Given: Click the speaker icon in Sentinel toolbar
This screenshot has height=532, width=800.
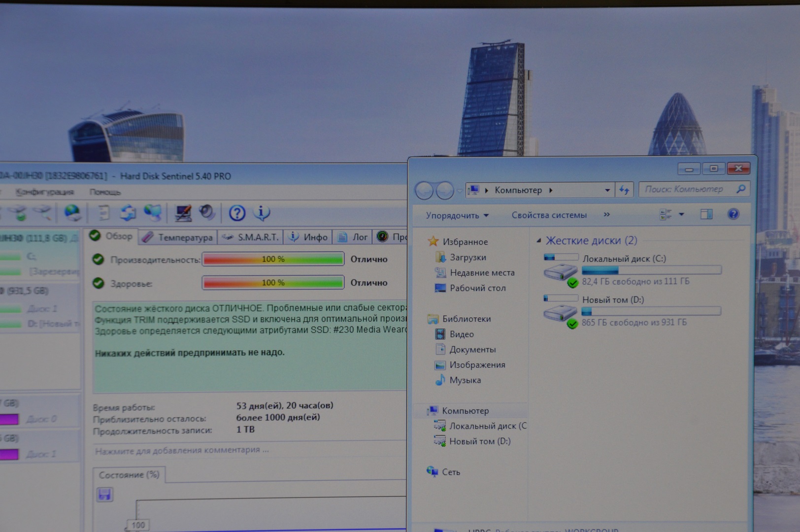Looking at the screenshot, I should (207, 212).
